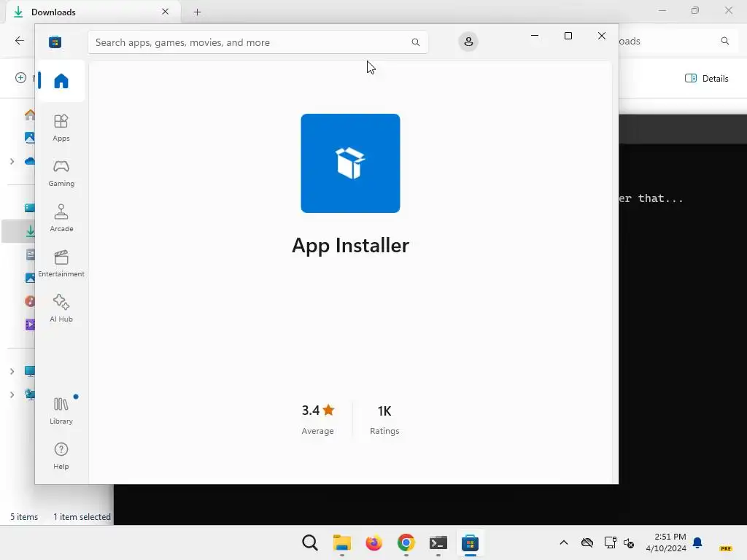The height and width of the screenshot is (560, 747).
Task: Maximize the Microsoft Store window
Action: point(568,36)
